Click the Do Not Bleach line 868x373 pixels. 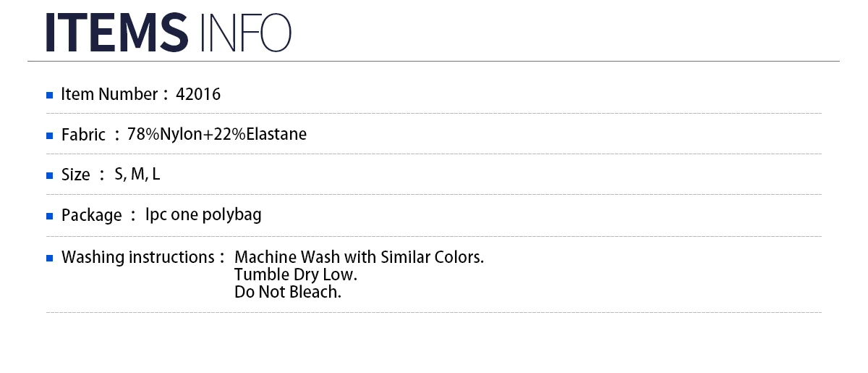288,293
